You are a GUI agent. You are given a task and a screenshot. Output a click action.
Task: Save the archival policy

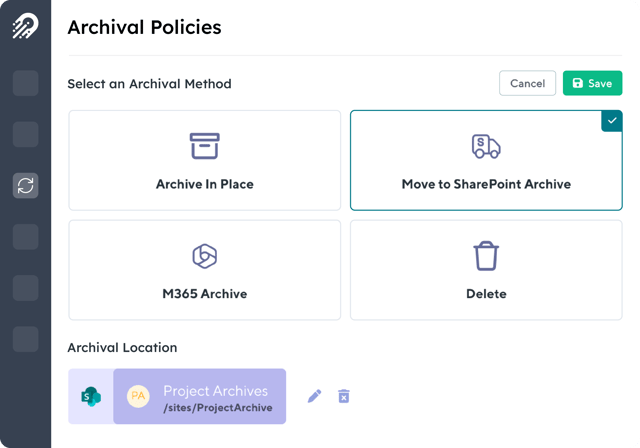point(592,83)
